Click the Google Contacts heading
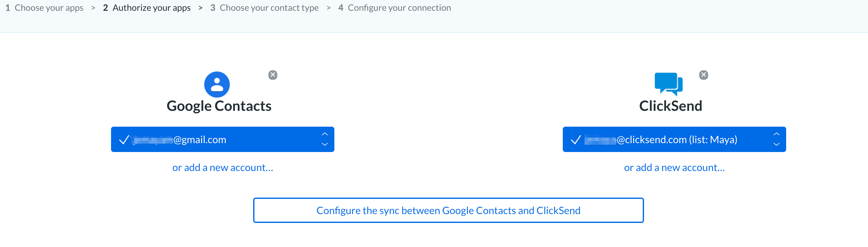This screenshot has height=247, width=868. (219, 106)
